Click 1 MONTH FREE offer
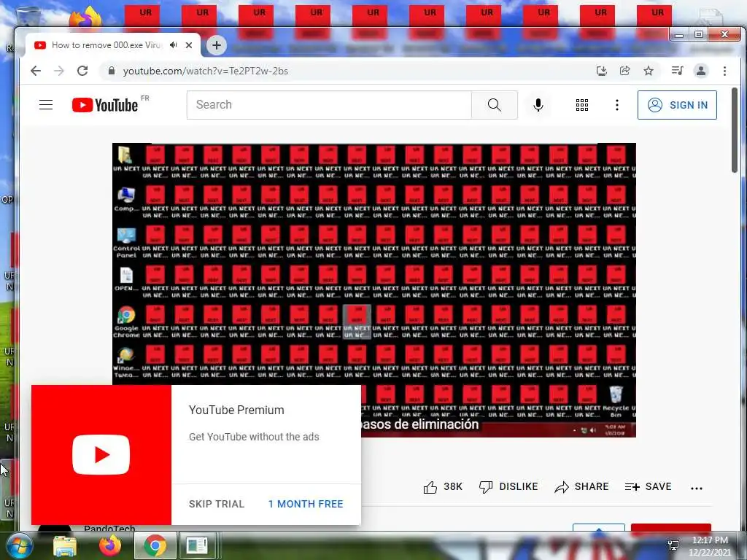 [306, 504]
